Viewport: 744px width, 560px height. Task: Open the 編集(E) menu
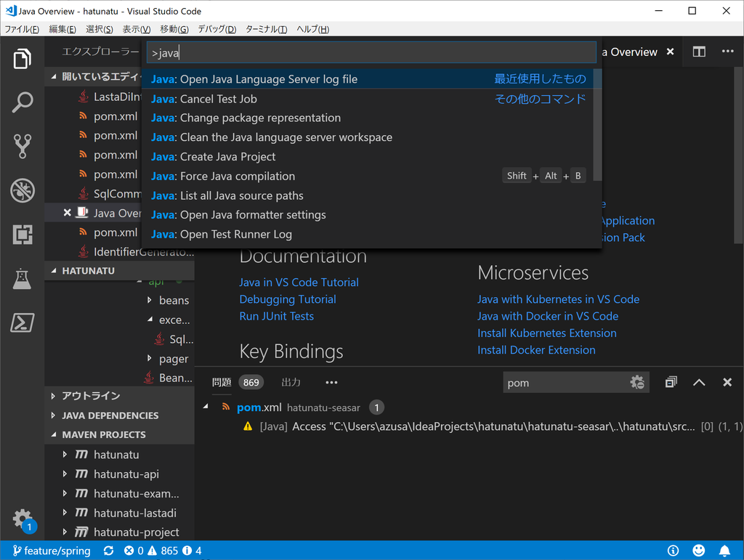(62, 29)
